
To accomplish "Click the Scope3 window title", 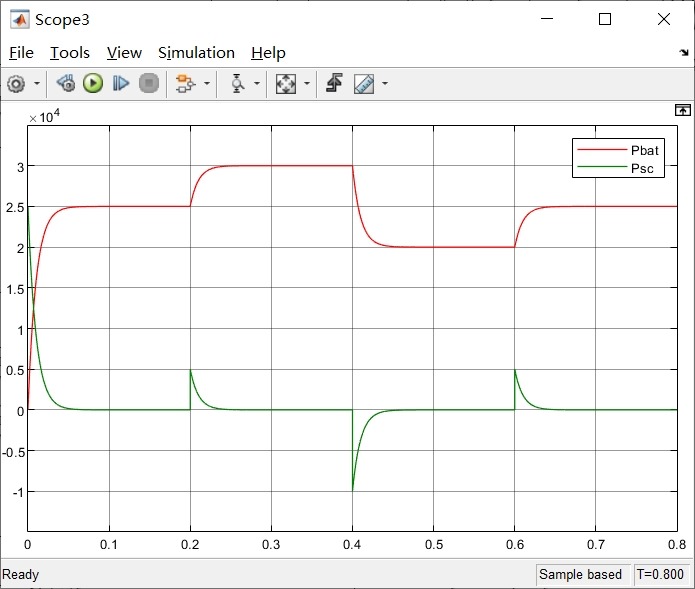I will pyautogui.click(x=62, y=20).
